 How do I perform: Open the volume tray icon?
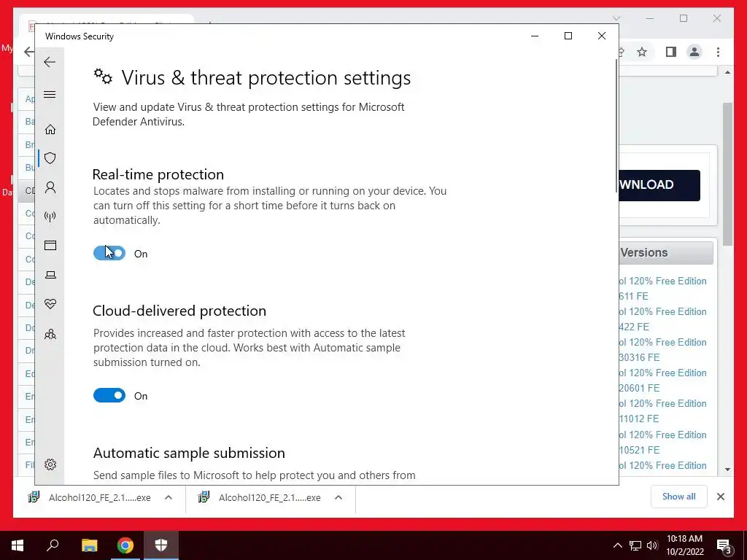point(651,545)
